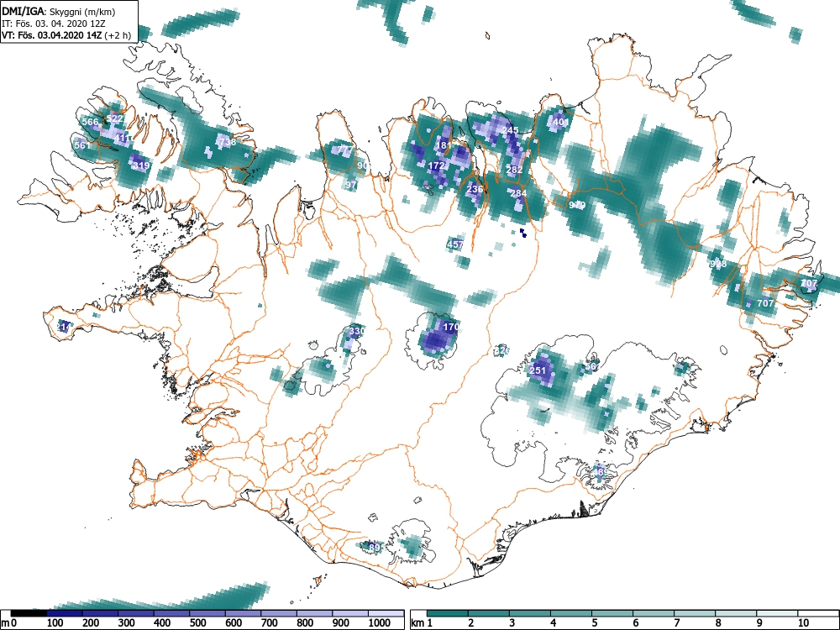Click the '738' visibility value on the map

point(227,142)
